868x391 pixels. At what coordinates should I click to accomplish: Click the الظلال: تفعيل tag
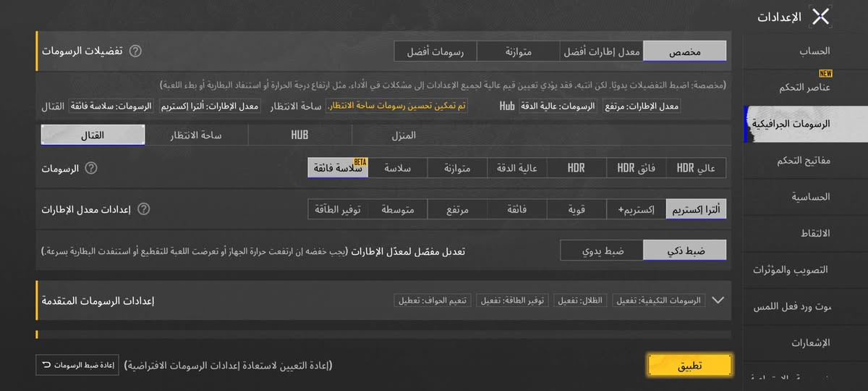[580, 300]
